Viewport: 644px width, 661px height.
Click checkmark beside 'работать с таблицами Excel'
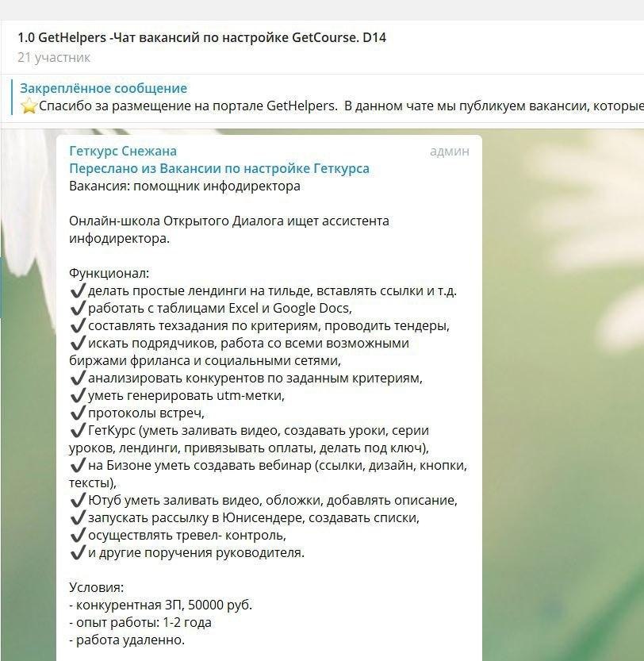78,308
